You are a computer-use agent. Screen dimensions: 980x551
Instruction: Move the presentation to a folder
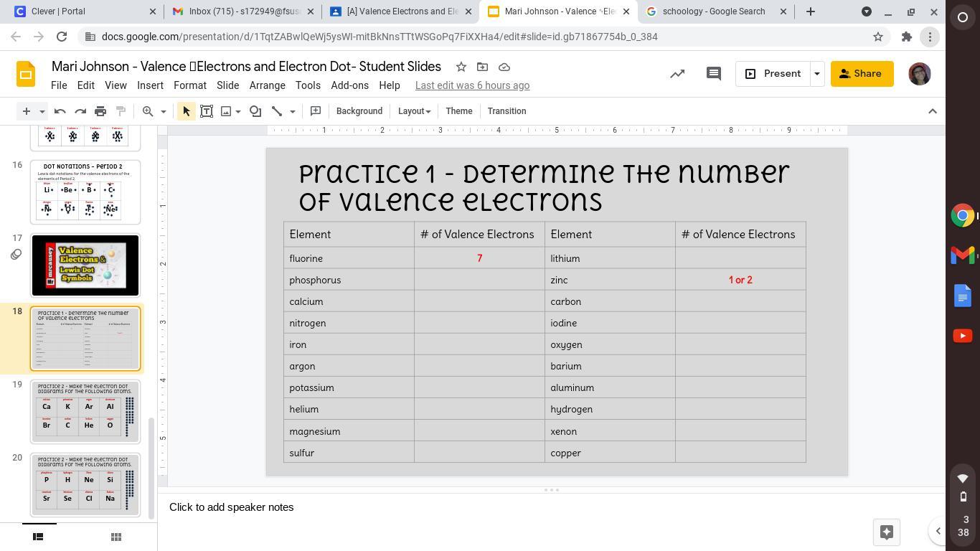[x=483, y=67]
